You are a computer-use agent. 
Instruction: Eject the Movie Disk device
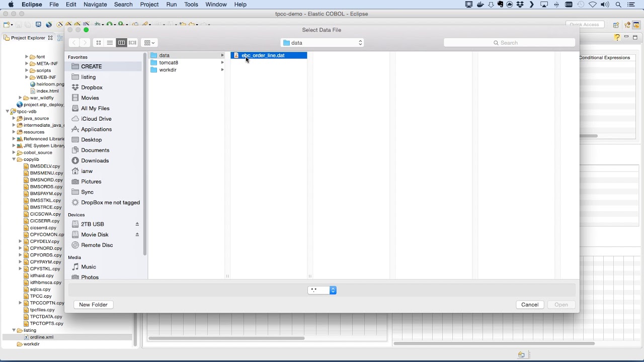click(x=137, y=235)
